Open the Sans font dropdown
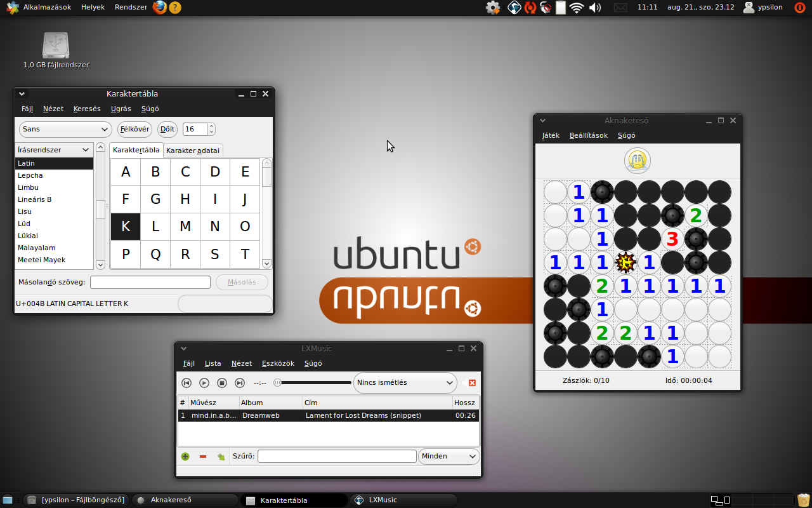The image size is (812, 508). point(65,129)
